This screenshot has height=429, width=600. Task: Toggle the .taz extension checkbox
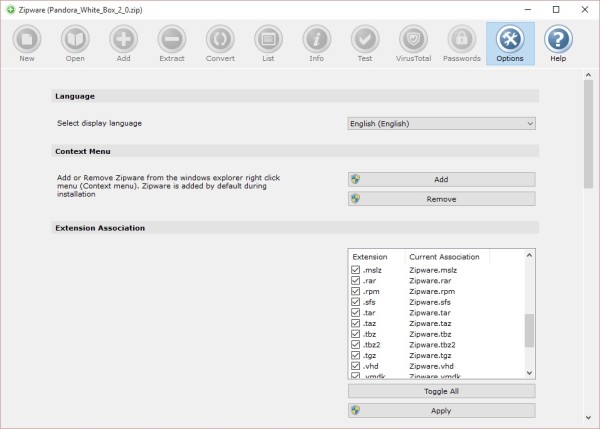[x=355, y=323]
